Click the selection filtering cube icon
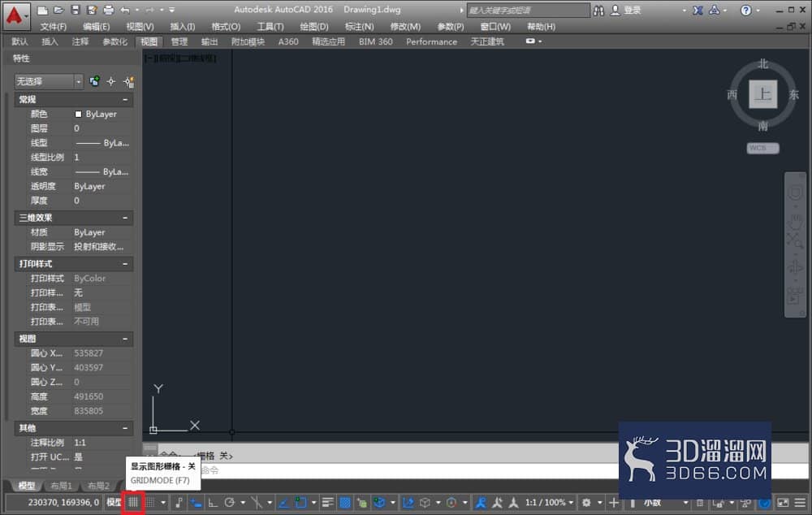The width and height of the screenshot is (812, 515). pos(425,503)
